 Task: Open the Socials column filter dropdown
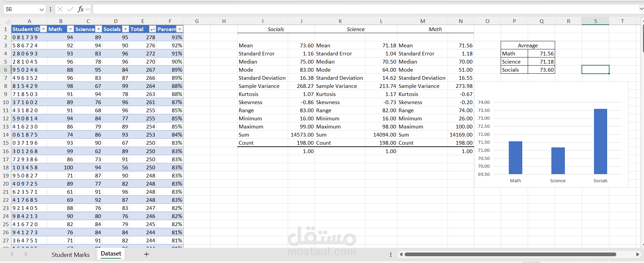[125, 29]
